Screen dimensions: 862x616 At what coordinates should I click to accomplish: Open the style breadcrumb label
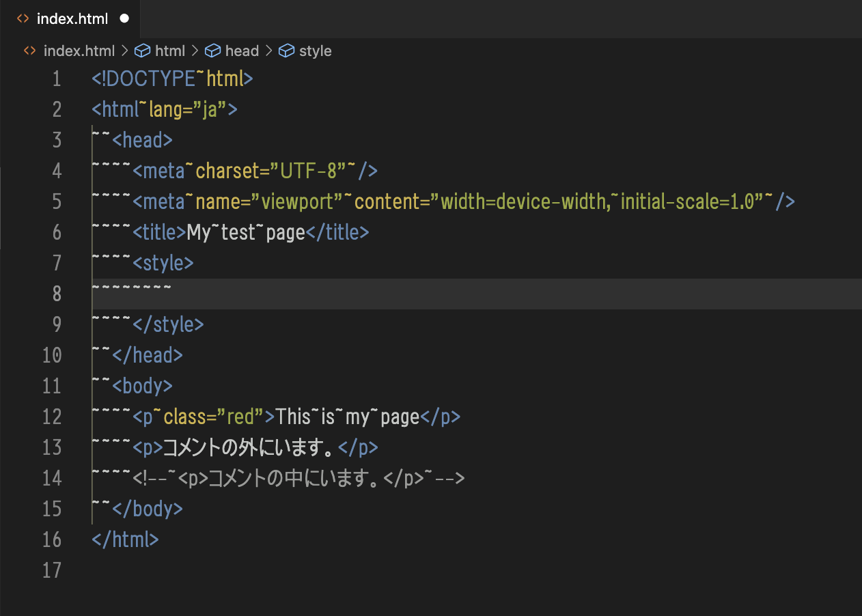point(315,51)
